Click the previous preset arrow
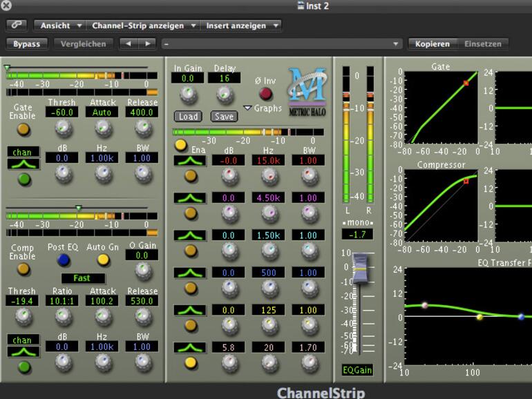Screen dimensions: 532x399 pyautogui.click(x=129, y=43)
